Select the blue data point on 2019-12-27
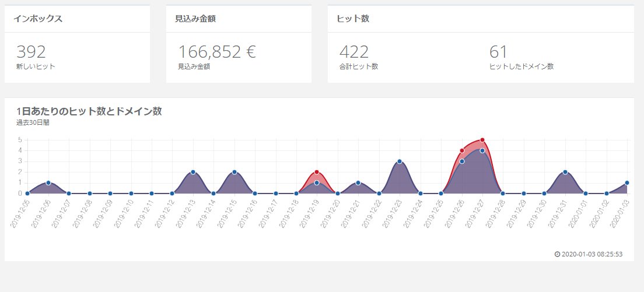The height and width of the screenshot is (292, 644). [x=482, y=150]
